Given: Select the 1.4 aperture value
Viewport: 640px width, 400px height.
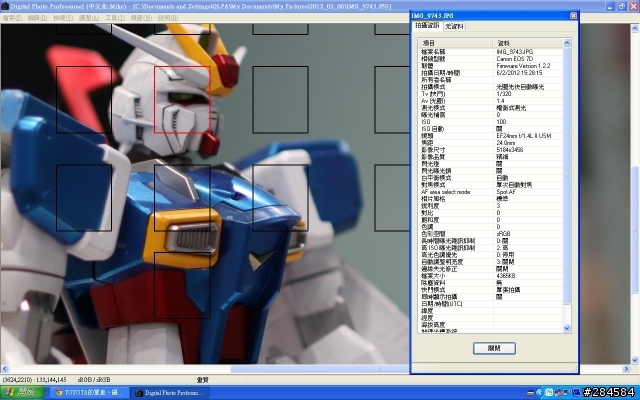Looking at the screenshot, I should pos(500,101).
